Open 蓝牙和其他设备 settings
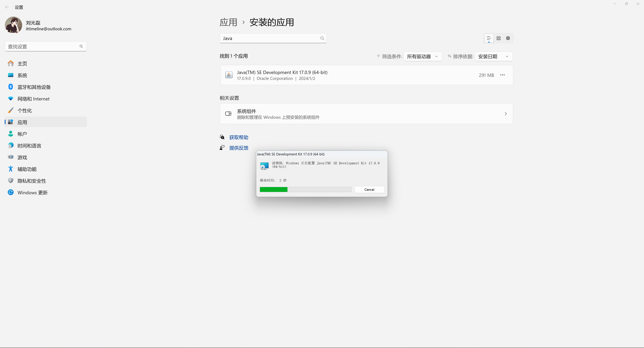 pyautogui.click(x=46, y=87)
